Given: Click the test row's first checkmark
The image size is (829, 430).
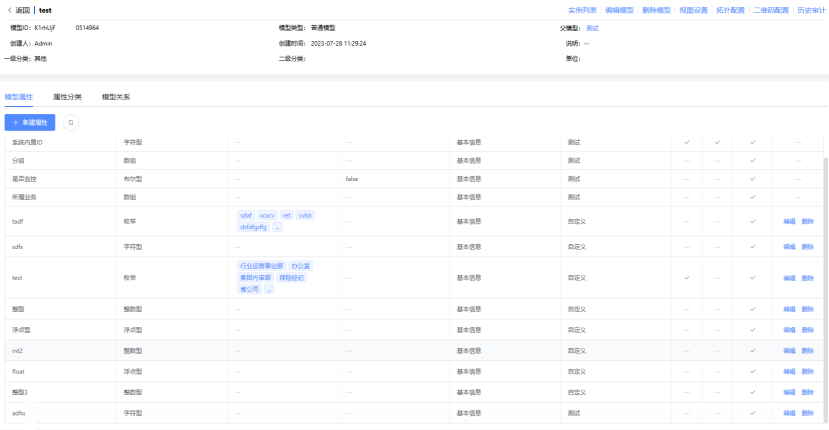Looking at the screenshot, I should [x=687, y=278].
